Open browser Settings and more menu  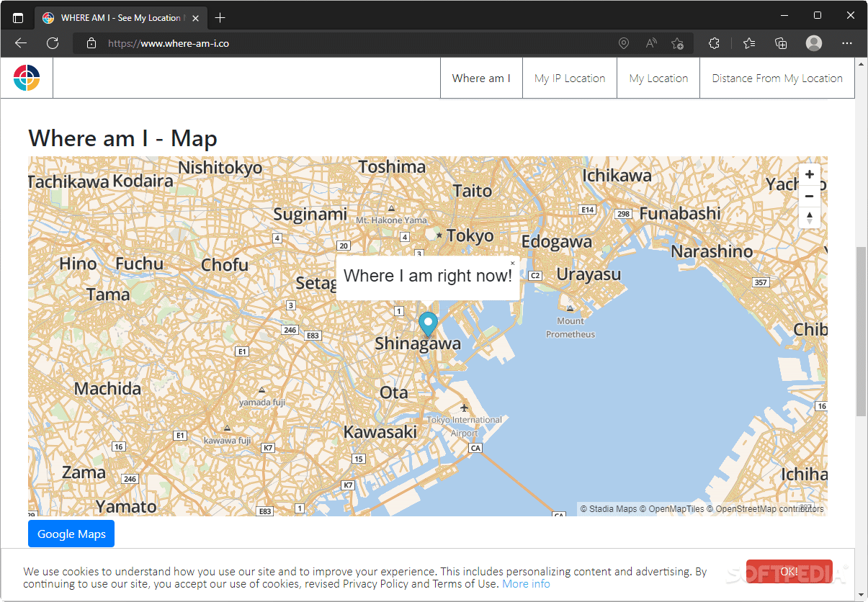(x=847, y=43)
